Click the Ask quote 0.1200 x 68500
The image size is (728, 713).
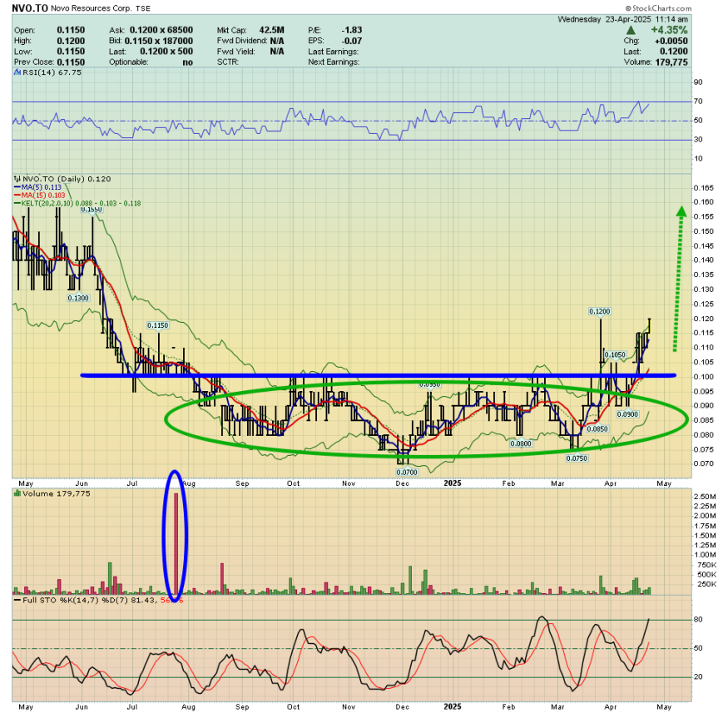click(161, 30)
